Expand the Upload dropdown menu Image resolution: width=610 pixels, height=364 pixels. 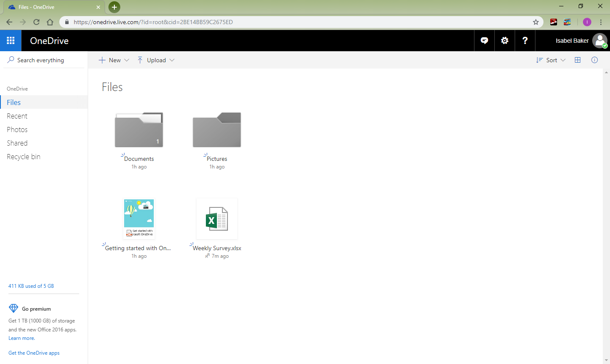point(156,60)
